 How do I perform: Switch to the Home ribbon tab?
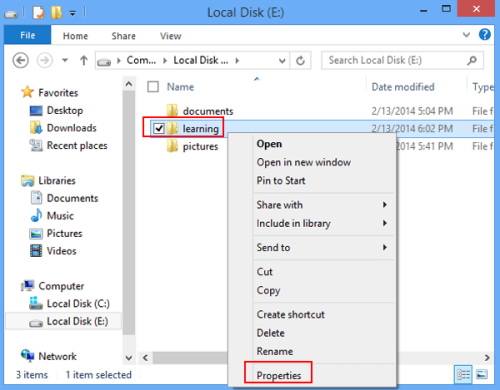pos(75,36)
